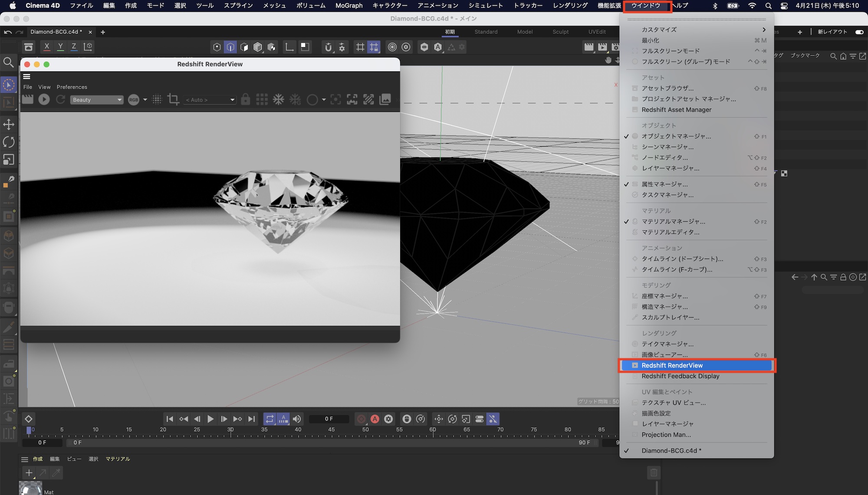Toggle autokeying A button in timeline
This screenshot has height=495, width=868.
pyautogui.click(x=375, y=419)
